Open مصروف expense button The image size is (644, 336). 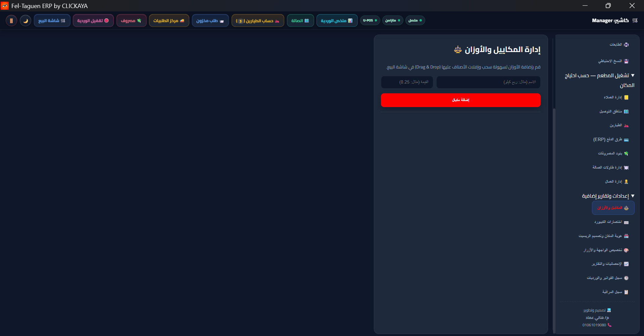pos(131,21)
